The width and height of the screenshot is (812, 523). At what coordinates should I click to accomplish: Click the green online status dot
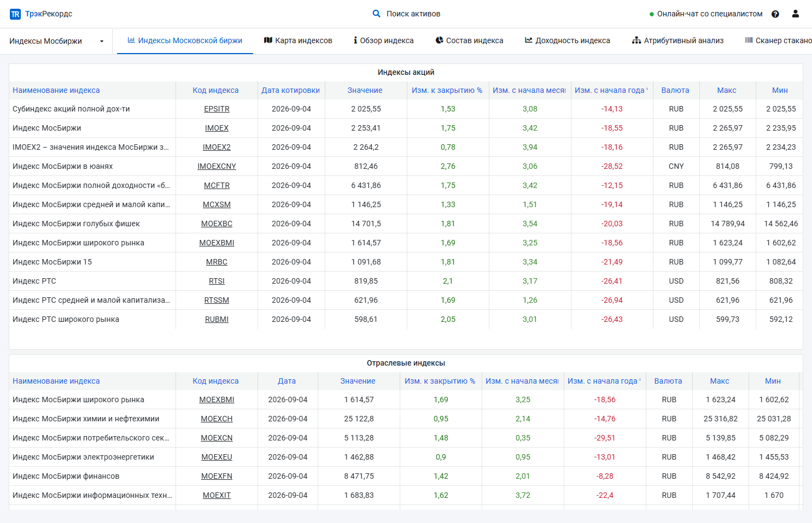pos(652,14)
